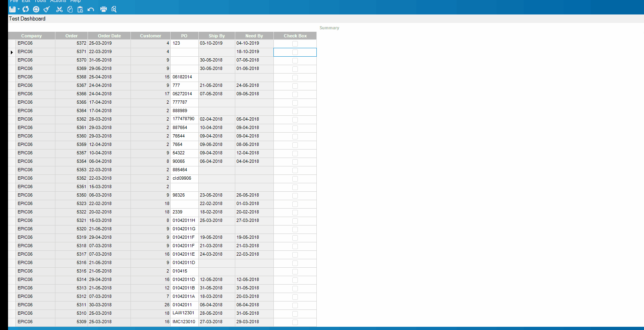This screenshot has width=644, height=330.
Task: Check the box on order 5354 row
Action: click(x=295, y=162)
